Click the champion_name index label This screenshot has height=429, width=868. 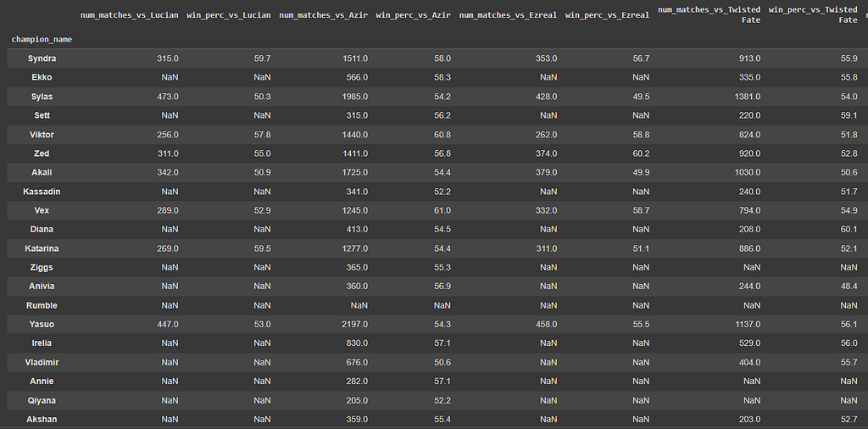pos(42,39)
